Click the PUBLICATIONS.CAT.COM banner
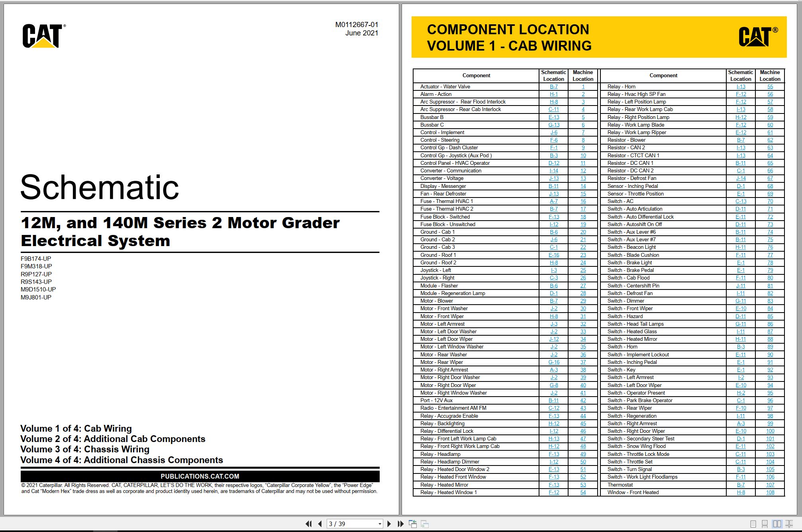Image resolution: width=802 pixels, height=532 pixels. pyautogui.click(x=200, y=476)
